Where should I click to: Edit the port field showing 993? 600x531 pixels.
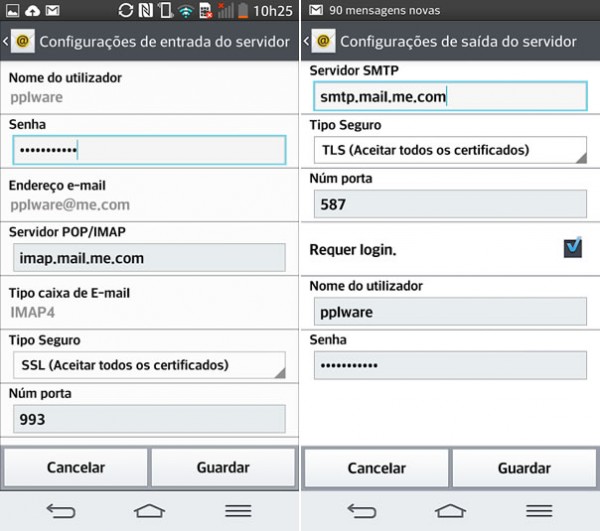(x=149, y=419)
